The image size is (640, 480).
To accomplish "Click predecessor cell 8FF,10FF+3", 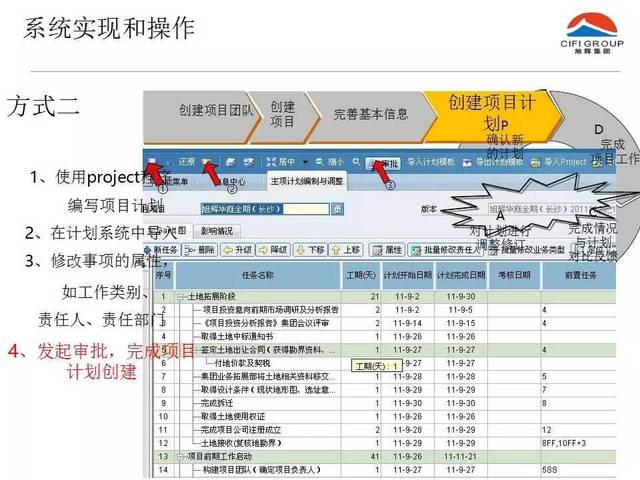I will click(580, 443).
